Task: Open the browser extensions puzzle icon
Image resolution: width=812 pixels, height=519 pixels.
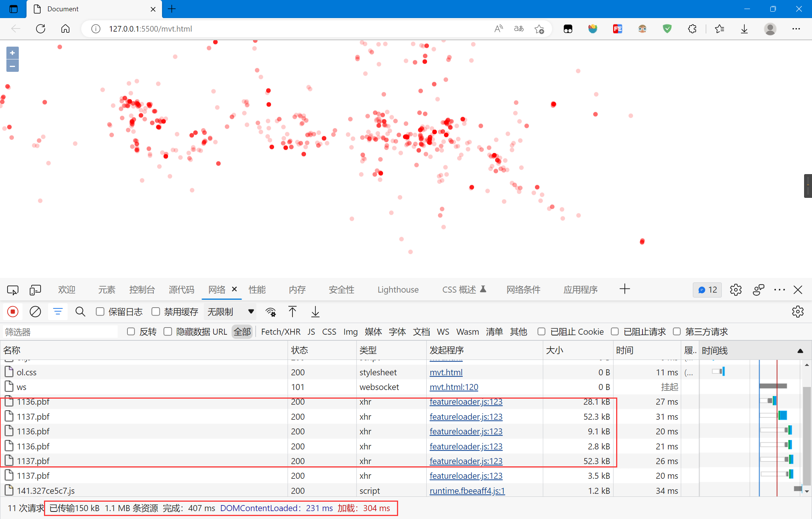Action: 692,29
